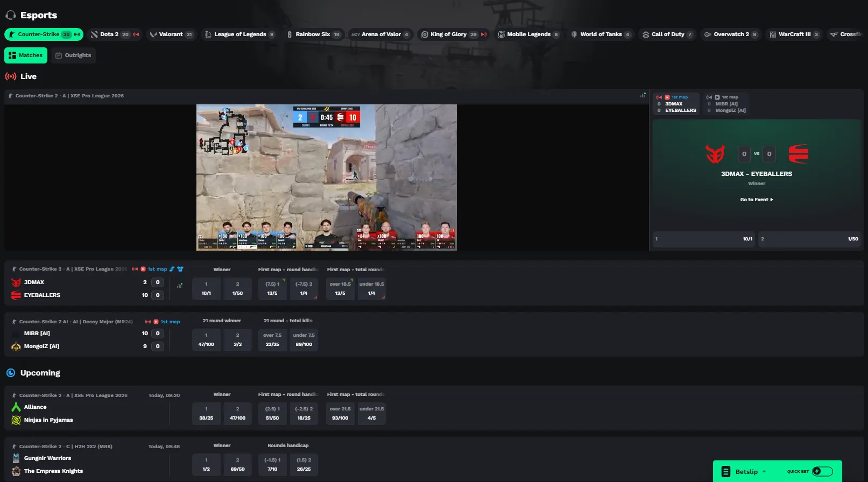
Task: Bet on Alliance to win at 38/25
Action: pos(206,414)
